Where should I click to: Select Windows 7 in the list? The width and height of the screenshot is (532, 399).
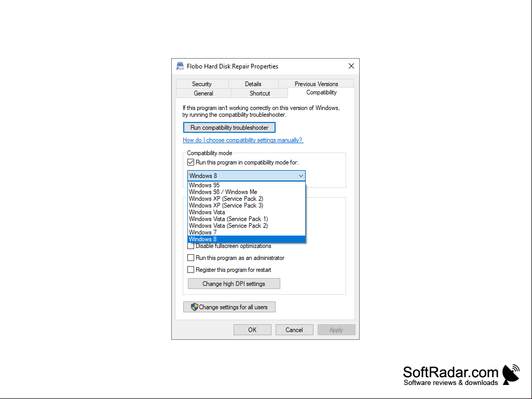[x=247, y=233]
